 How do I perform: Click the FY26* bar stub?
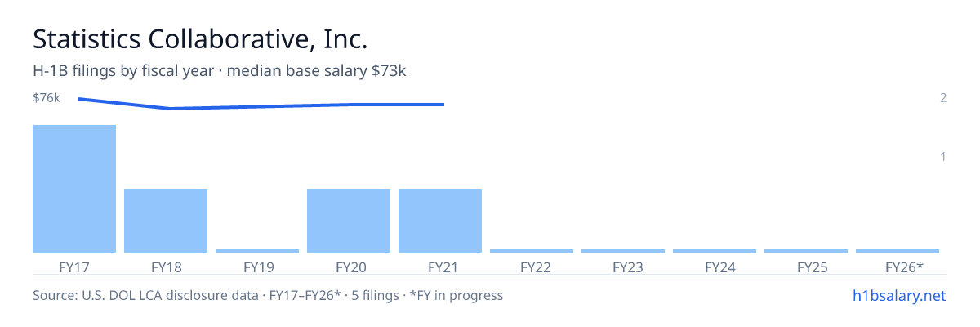coord(898,251)
